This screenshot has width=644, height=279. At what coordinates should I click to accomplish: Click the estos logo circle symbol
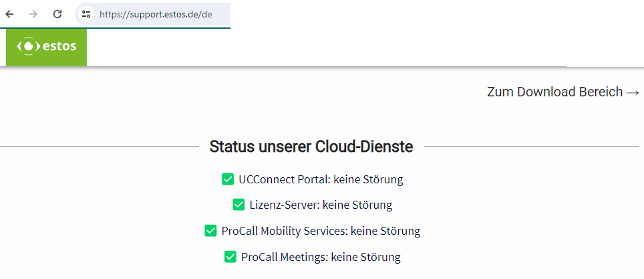[x=27, y=47]
